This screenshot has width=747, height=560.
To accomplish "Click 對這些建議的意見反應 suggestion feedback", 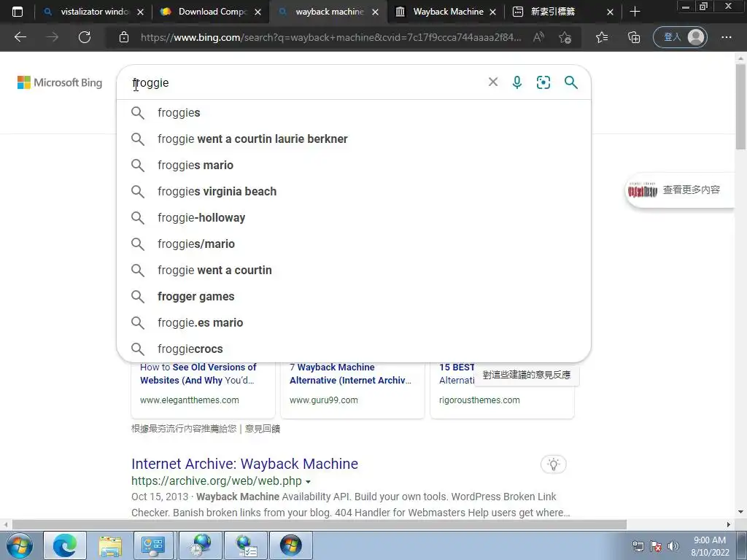I will pos(527,375).
